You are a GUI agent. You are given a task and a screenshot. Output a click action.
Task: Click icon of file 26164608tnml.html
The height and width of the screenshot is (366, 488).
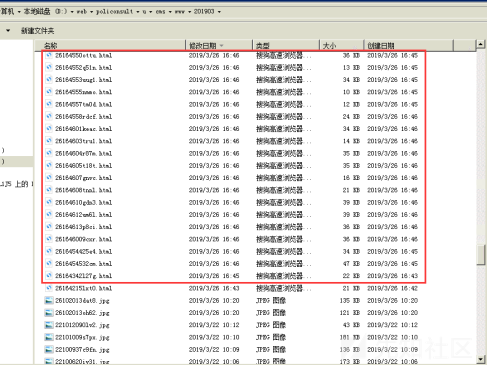tap(49, 190)
